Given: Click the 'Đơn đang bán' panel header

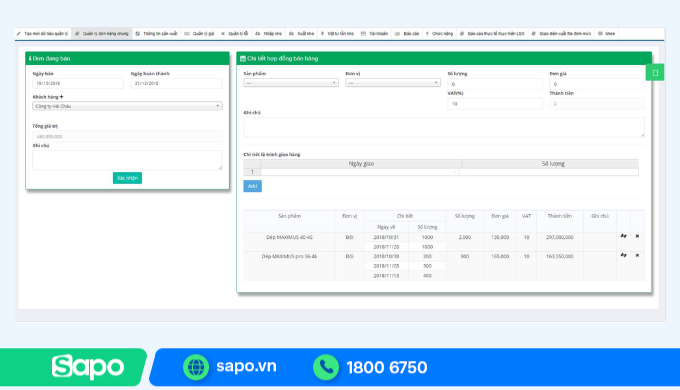Looking at the screenshot, I should 128,58.
